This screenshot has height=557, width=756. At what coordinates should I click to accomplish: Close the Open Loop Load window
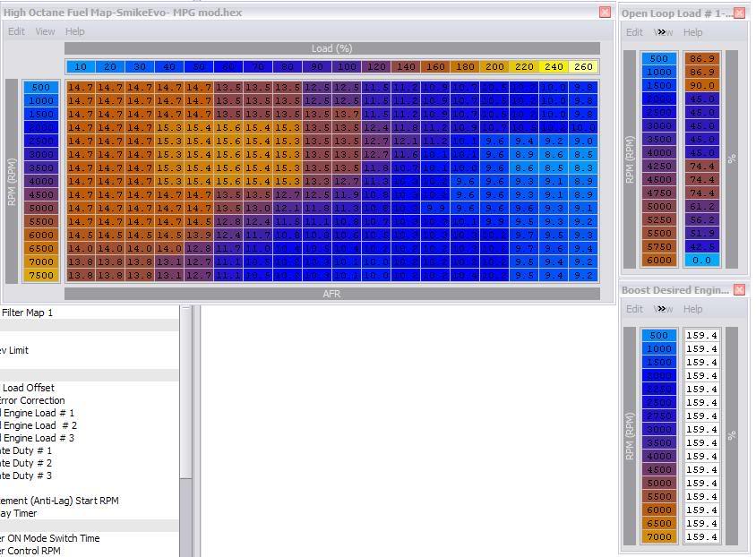pos(739,13)
